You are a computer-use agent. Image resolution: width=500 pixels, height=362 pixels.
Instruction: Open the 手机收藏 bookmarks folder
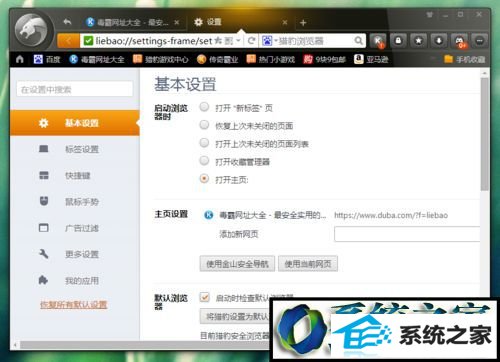point(465,59)
